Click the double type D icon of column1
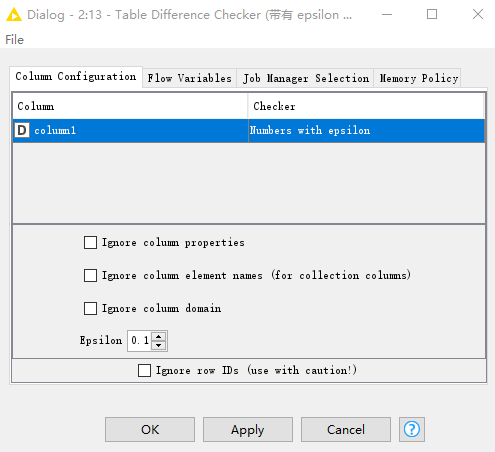The width and height of the screenshot is (495, 452). (x=22, y=130)
